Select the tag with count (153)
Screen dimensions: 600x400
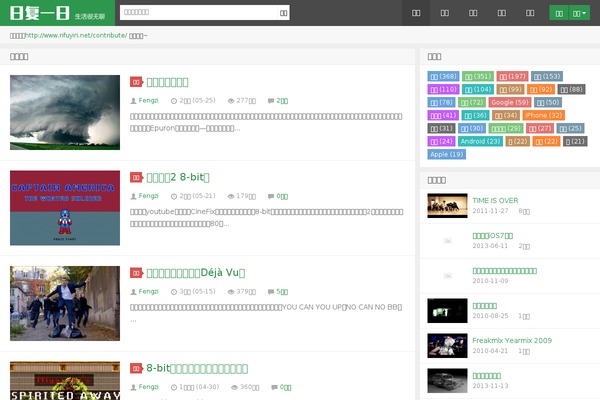pos(547,76)
